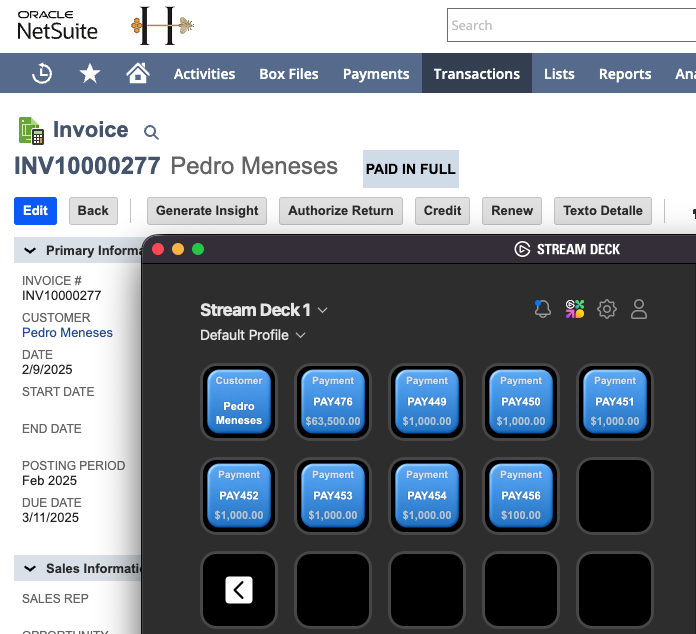Collapse the Sales Information section
696x634 pixels.
[x=30, y=568]
